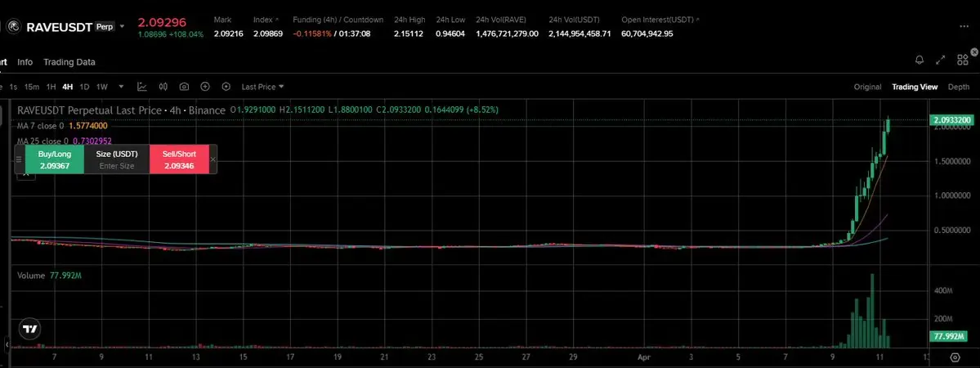Click the circled plus icon in toolbar

click(205, 87)
